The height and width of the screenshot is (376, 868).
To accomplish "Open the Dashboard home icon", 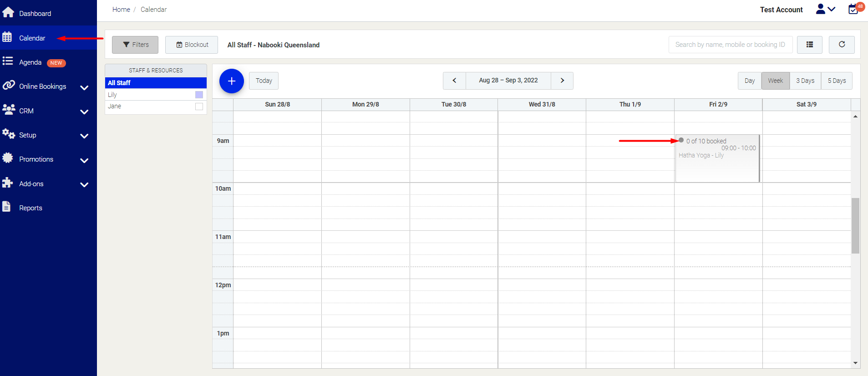I will (x=8, y=12).
